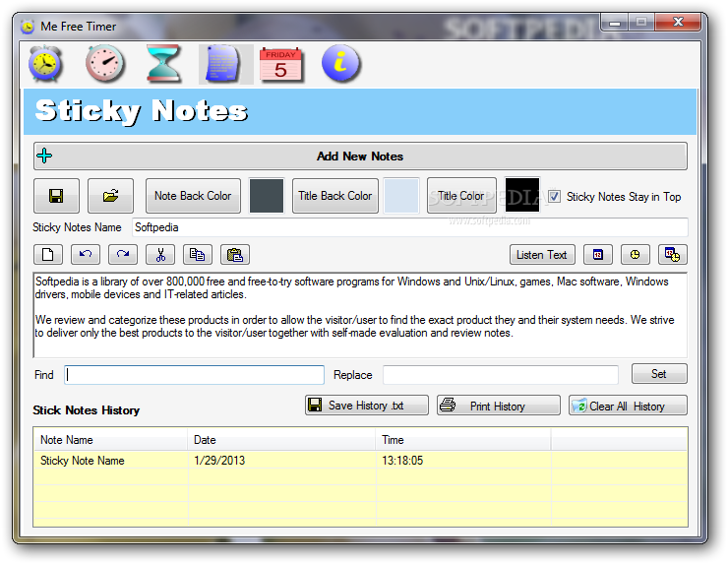Close the Me Free Timer window
Screen dimensions: 728x564
pos(678,22)
